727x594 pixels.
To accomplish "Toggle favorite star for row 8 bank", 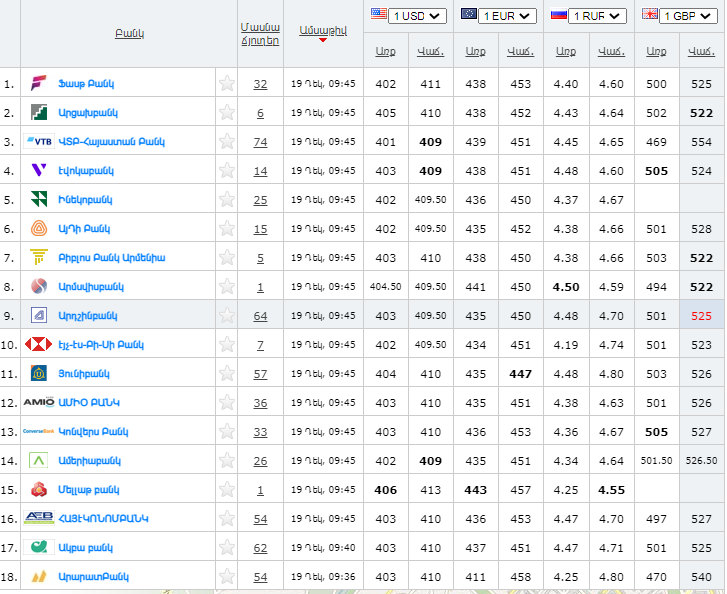I will click(x=227, y=287).
